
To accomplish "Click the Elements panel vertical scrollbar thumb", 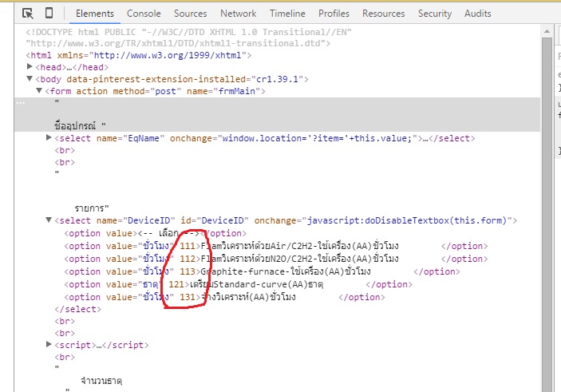I will (x=547, y=214).
